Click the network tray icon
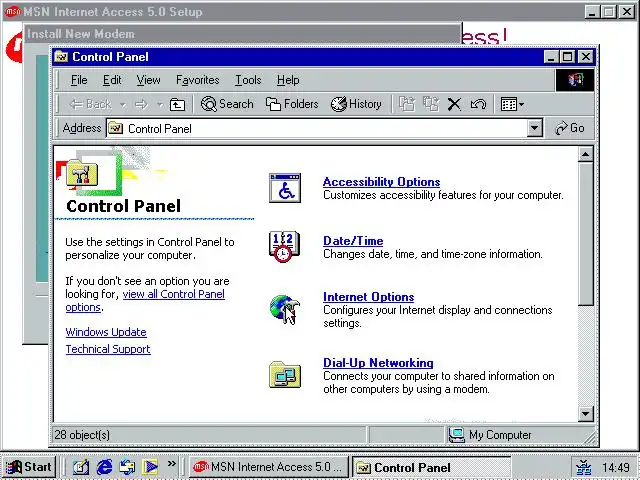Screen dimensions: 640x480 coord(584,467)
